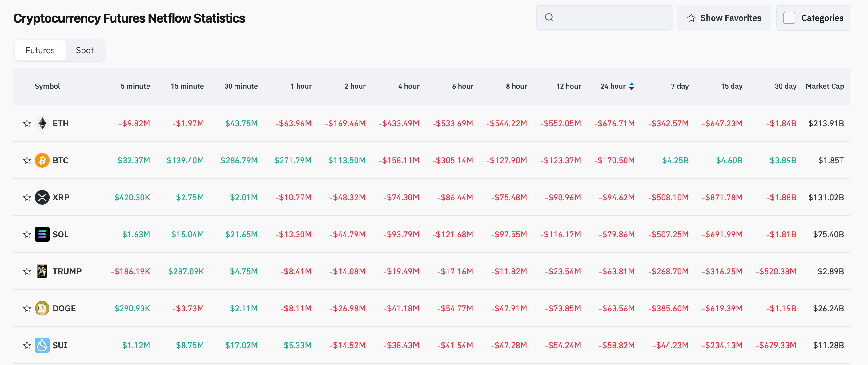Toggle the favorite star for SOL
Image resolution: width=868 pixels, height=365 pixels.
click(27, 235)
